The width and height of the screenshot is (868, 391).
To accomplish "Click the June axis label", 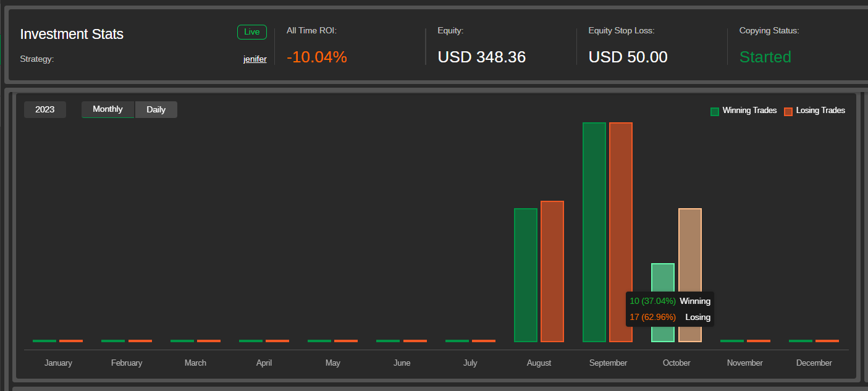I will click(x=402, y=363).
